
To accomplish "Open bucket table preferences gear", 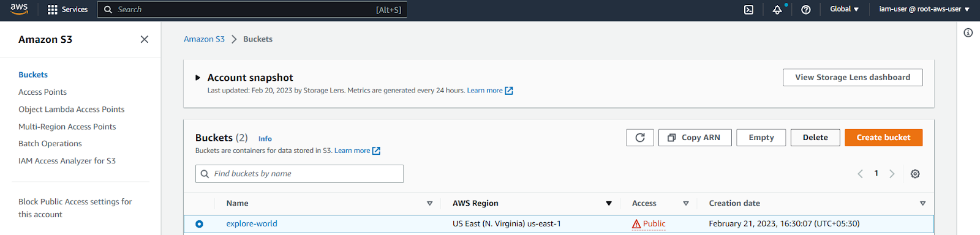I will point(915,174).
